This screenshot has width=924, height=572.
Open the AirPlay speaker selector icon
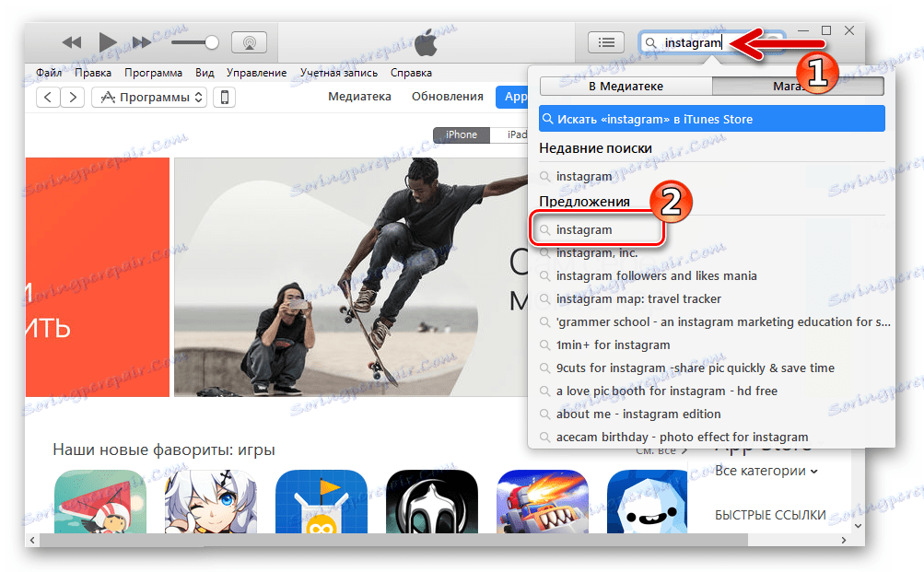[x=248, y=41]
